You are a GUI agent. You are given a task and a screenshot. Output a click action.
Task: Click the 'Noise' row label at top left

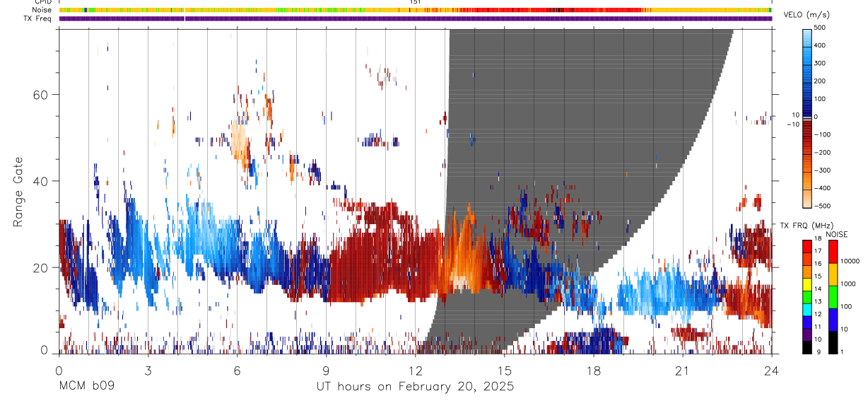click(42, 10)
